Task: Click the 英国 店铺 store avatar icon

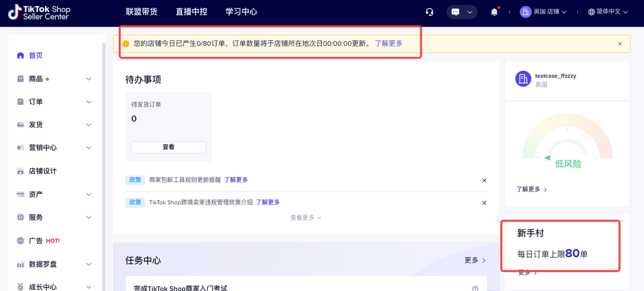Action: coord(525,12)
